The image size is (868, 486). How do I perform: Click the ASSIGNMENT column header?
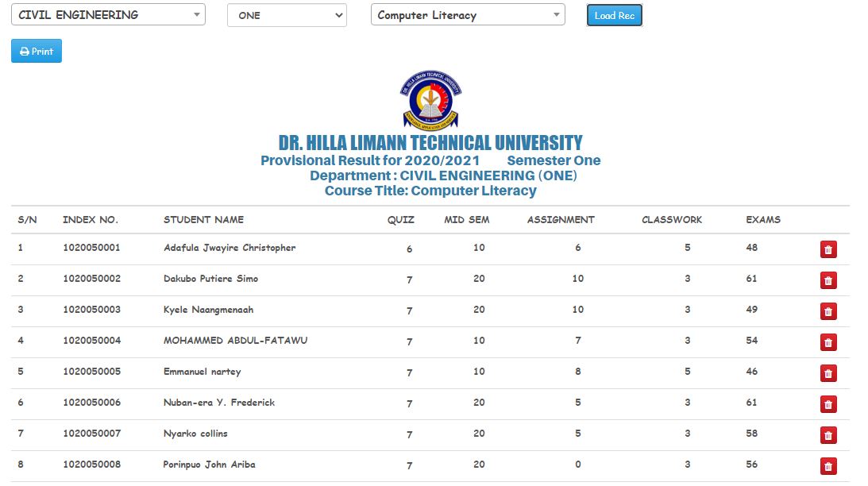561,220
